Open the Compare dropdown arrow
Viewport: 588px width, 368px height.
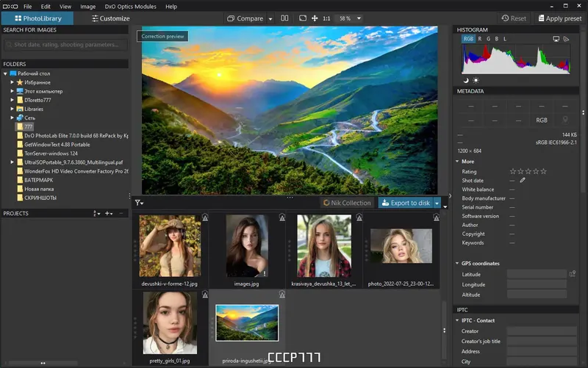(270, 19)
